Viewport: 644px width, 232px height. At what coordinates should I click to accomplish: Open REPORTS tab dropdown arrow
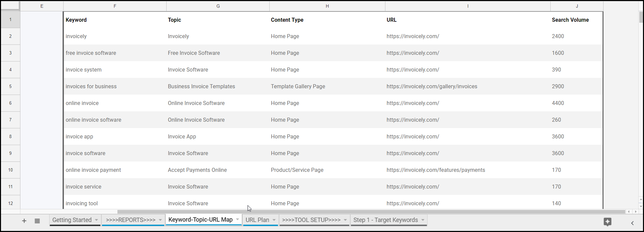[x=160, y=220]
